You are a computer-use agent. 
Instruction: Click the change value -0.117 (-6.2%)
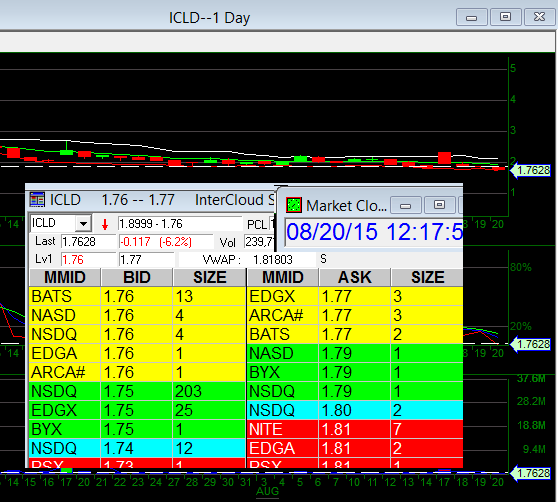click(166, 242)
